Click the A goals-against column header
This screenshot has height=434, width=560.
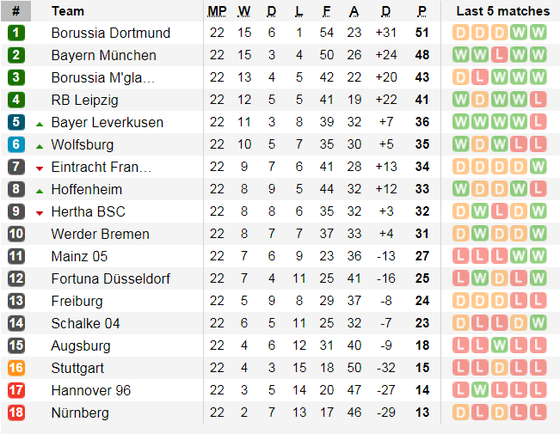354,11
